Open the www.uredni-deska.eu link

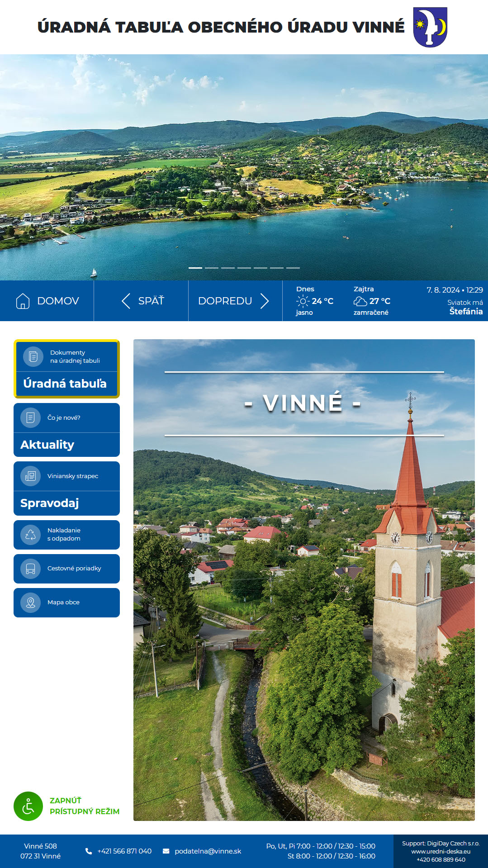441,851
